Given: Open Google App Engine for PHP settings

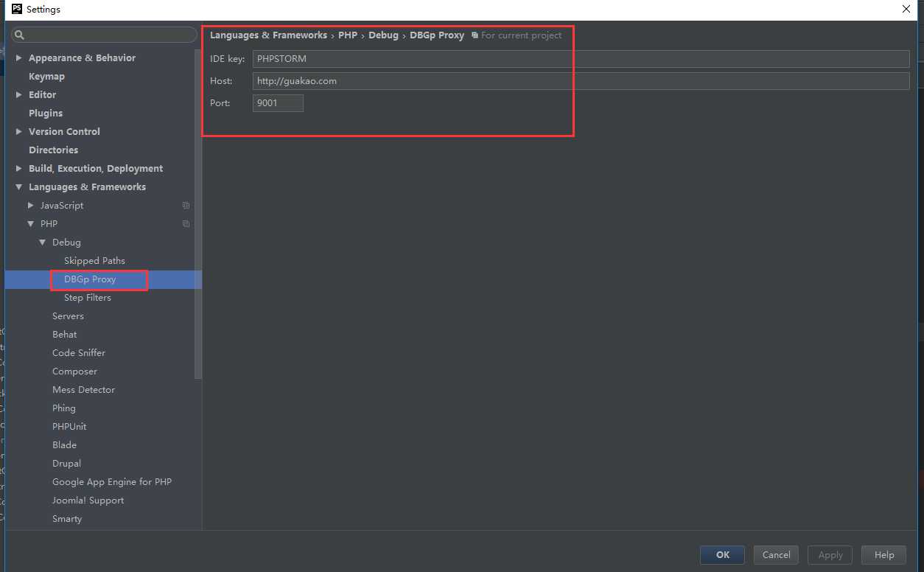Looking at the screenshot, I should coord(112,481).
